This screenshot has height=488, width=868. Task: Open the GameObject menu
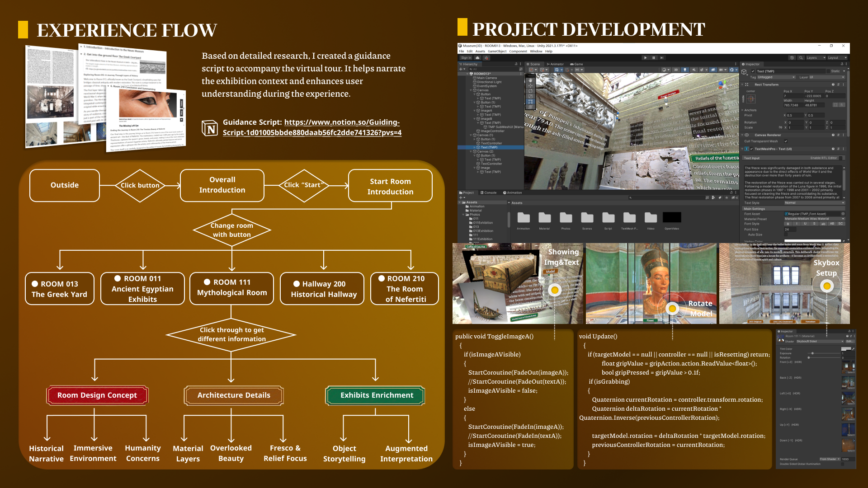(497, 51)
